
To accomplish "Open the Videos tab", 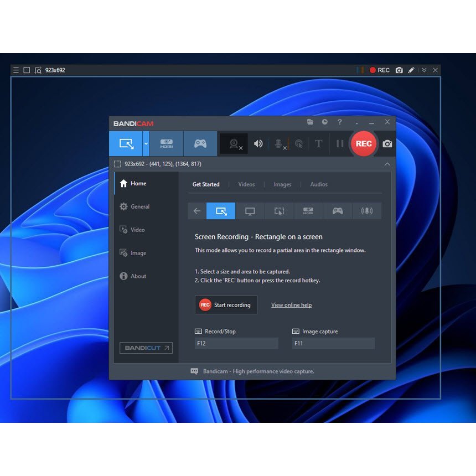I will coord(246,184).
